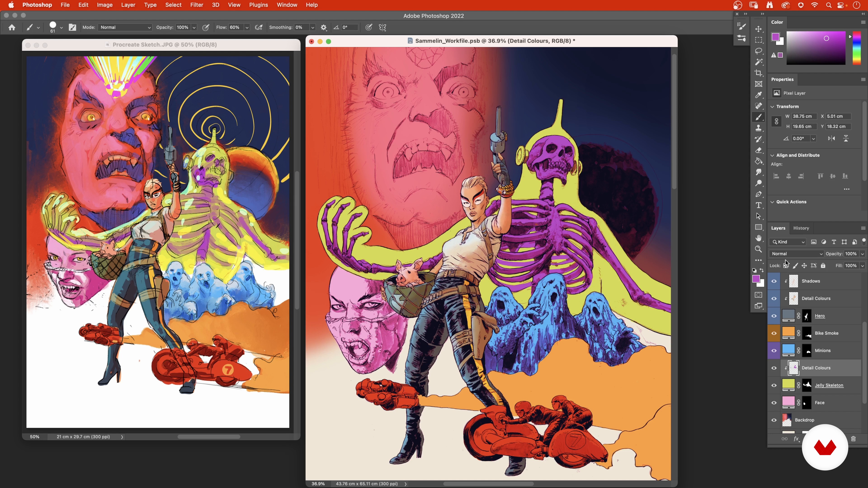The image size is (868, 488).
Task: Select the Spot Healing Brush tool
Action: (x=759, y=106)
